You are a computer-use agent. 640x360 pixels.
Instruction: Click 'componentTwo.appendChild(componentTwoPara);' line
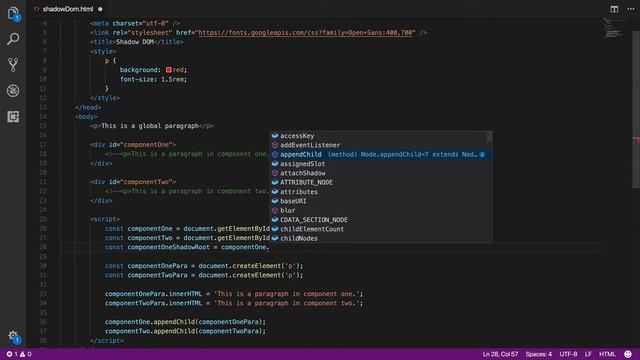coord(185,331)
